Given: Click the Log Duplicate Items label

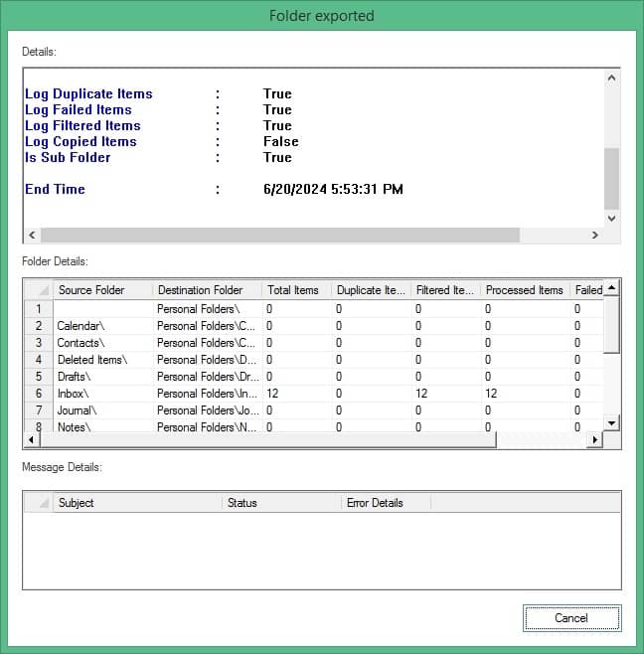Looking at the screenshot, I should pyautogui.click(x=88, y=93).
